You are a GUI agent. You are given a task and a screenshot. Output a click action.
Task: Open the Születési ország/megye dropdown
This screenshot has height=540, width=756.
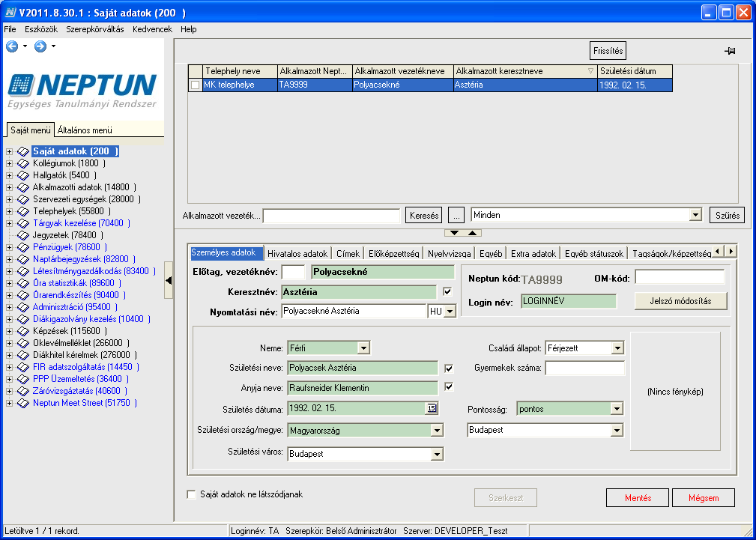click(x=437, y=430)
